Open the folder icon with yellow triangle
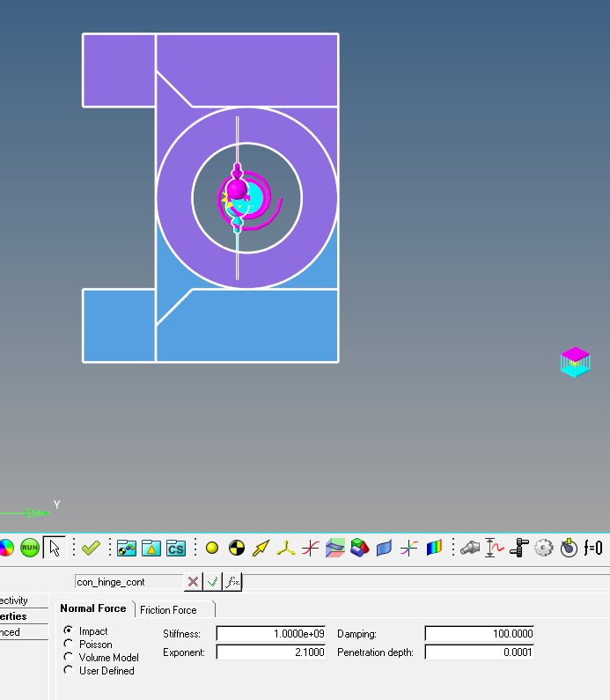Screen dimensions: 610x700 point(151,548)
